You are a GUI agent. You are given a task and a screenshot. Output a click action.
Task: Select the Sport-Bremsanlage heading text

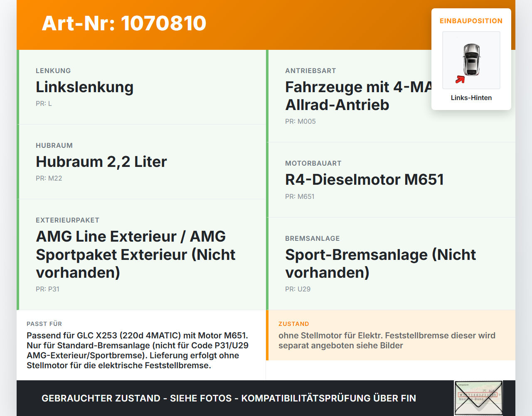pos(381,263)
